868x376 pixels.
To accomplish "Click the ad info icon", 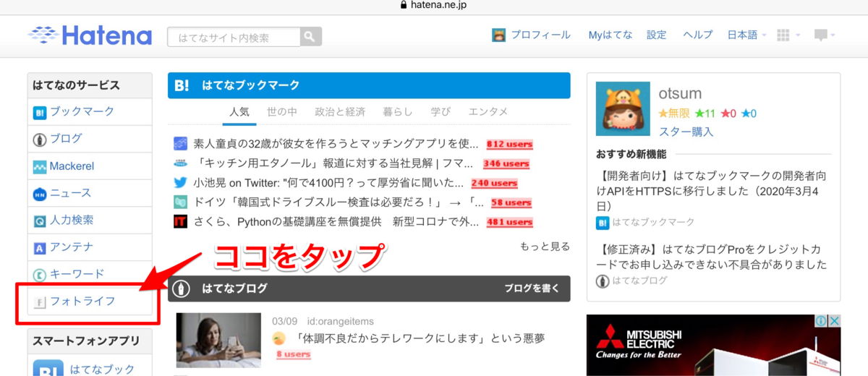I will [x=822, y=320].
